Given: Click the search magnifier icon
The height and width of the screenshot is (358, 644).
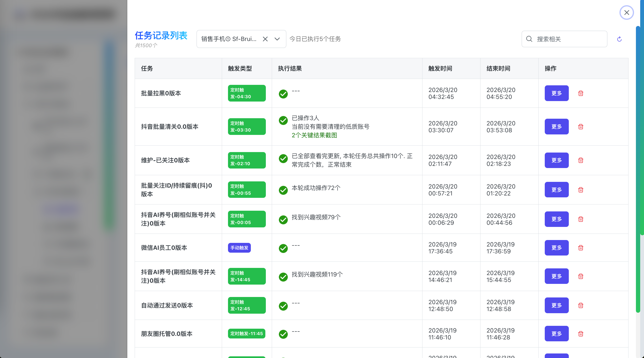Looking at the screenshot, I should point(529,39).
